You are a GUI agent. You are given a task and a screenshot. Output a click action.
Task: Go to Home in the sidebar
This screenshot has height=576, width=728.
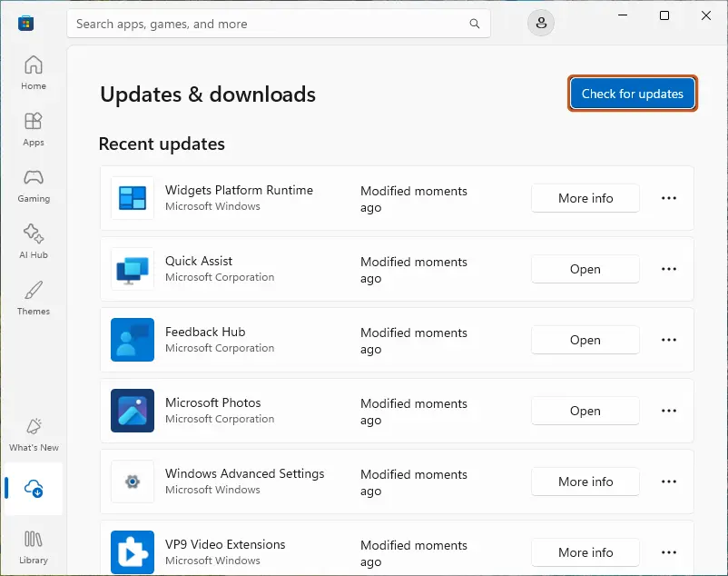pos(34,73)
